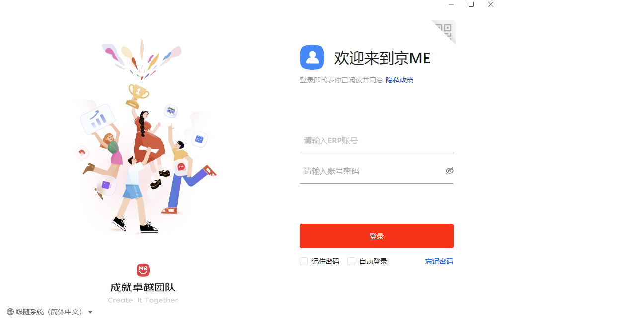Minimize the login window
644x322 pixels.
coord(451,4)
